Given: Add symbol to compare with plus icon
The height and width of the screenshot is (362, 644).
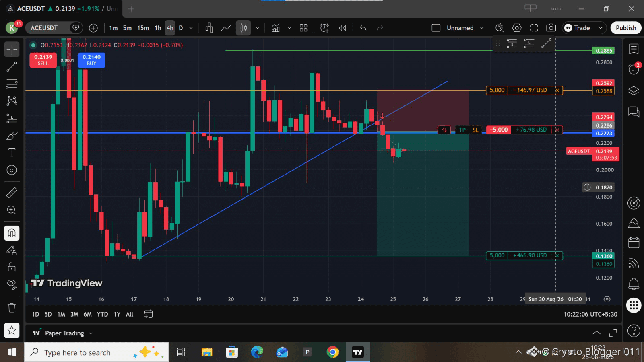Looking at the screenshot, I should 93,28.
